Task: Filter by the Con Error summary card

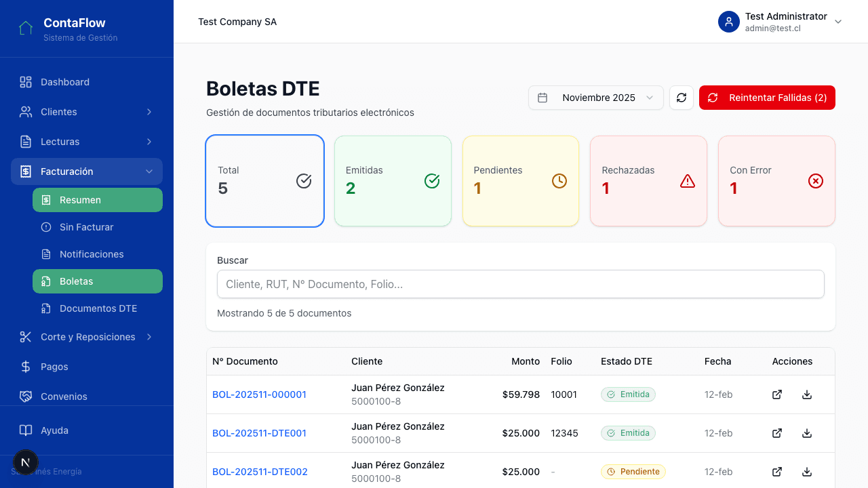Action: pyautogui.click(x=776, y=181)
